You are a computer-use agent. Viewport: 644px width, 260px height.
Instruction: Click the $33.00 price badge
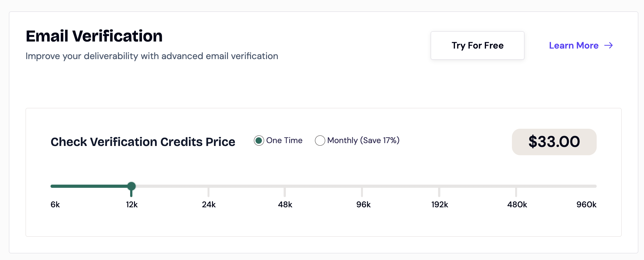click(554, 142)
